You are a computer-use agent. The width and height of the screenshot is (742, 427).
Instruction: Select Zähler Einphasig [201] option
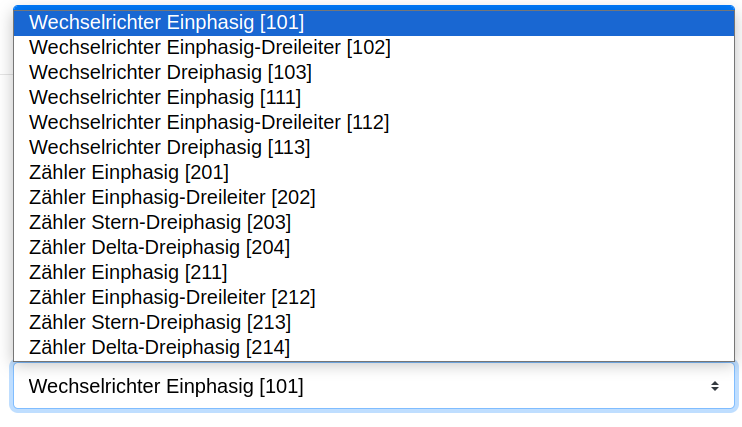click(374, 172)
